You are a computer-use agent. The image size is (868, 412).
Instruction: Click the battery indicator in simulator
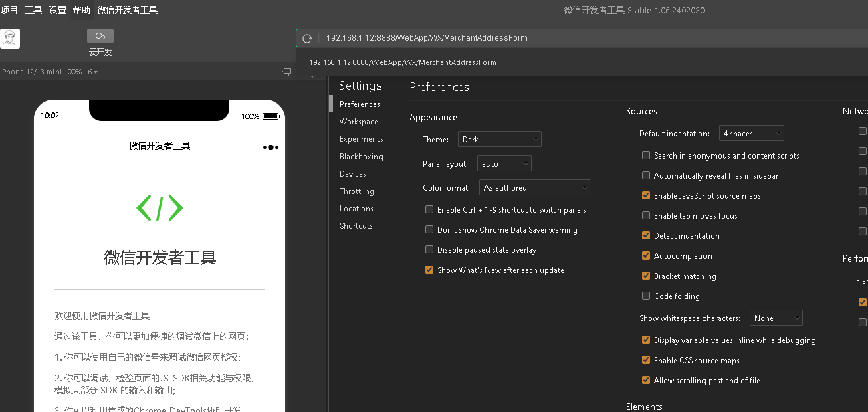(x=271, y=116)
